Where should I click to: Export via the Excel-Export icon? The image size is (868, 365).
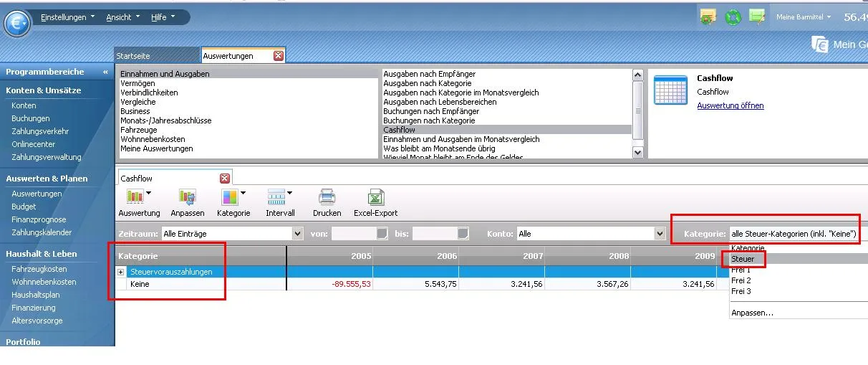375,196
